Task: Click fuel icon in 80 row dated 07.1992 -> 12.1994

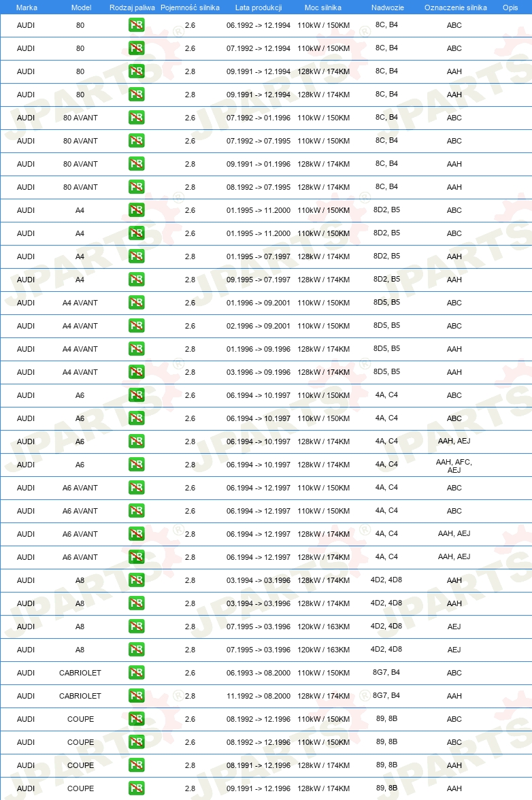Action: point(136,48)
